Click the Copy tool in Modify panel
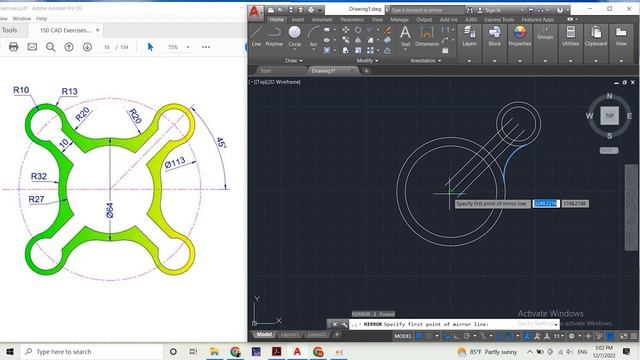640x360 pixels. pyautogui.click(x=346, y=40)
